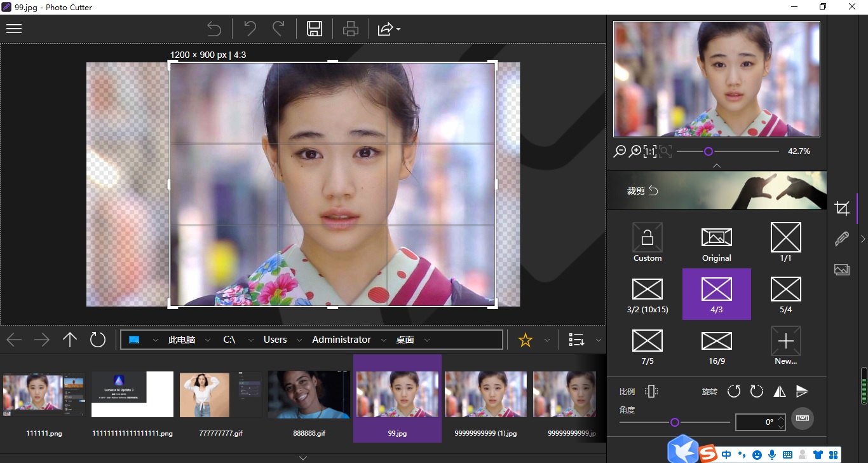Screen dimensions: 868x463
Task: Flip the image horizontally
Action: [780, 391]
